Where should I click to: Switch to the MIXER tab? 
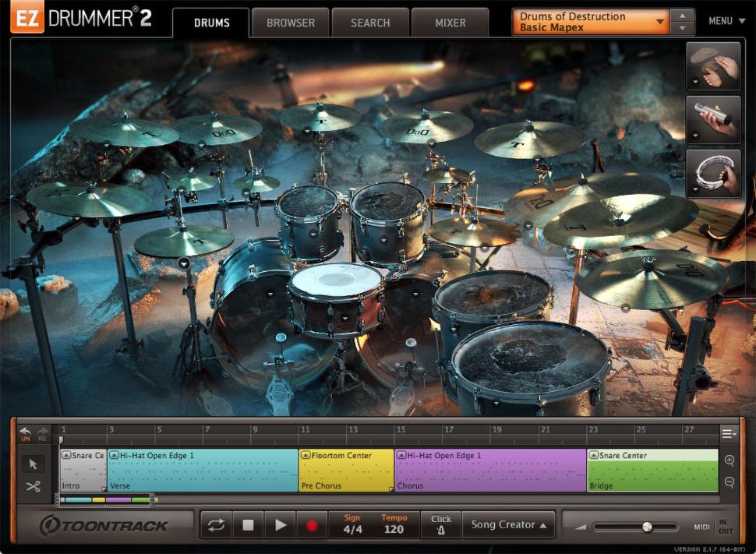[450, 22]
